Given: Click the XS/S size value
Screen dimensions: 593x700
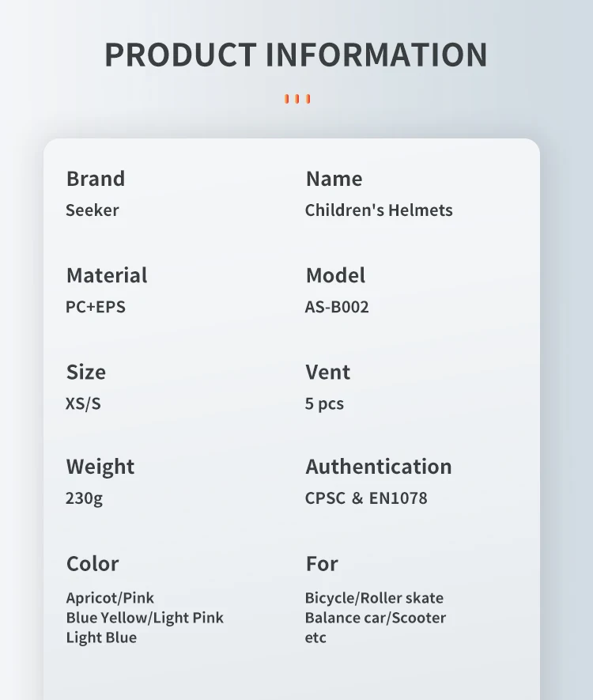Looking at the screenshot, I should [83, 403].
